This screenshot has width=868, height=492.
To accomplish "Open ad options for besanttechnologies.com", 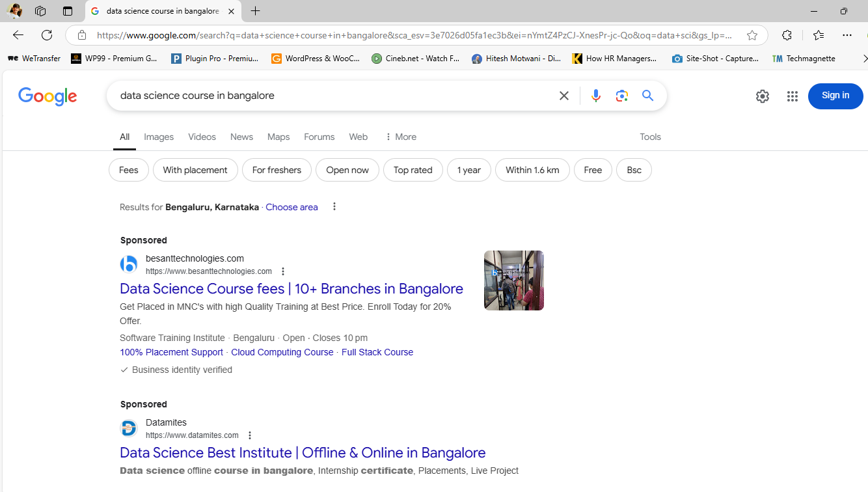I will (x=282, y=271).
